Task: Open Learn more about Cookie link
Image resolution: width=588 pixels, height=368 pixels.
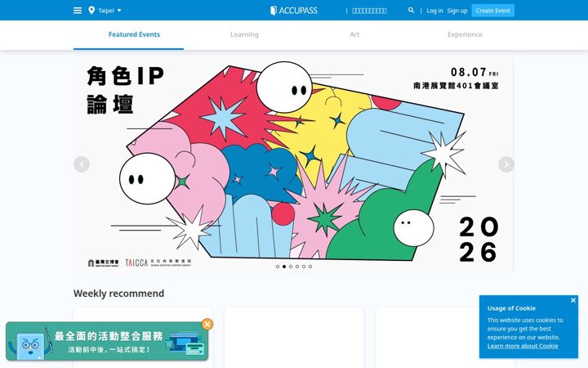Action: 523,346
